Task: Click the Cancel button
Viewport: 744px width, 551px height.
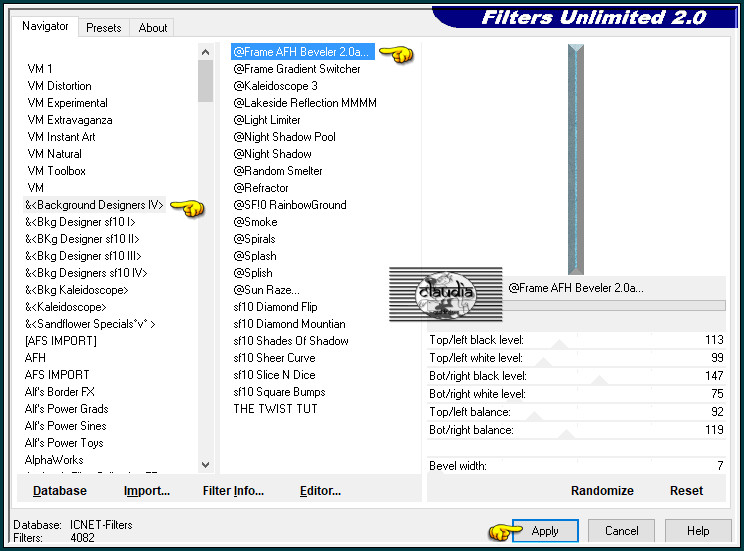Action: point(621,531)
